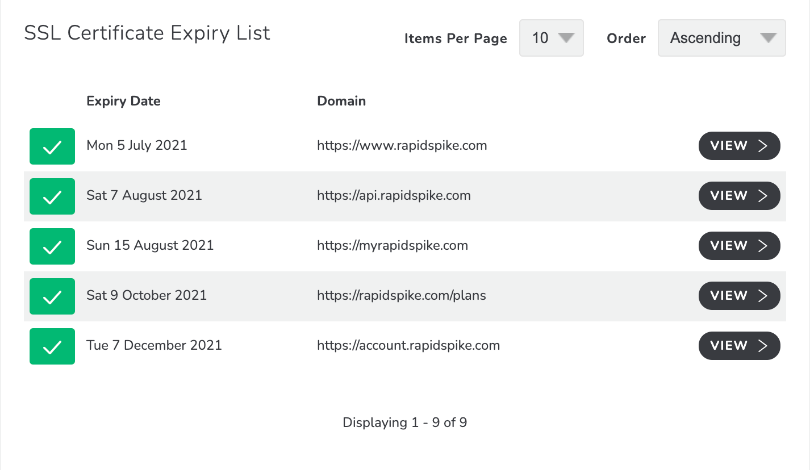The width and height of the screenshot is (810, 470).
Task: Click green checkmark icon for api.rapidspike.com
Action: 52,196
